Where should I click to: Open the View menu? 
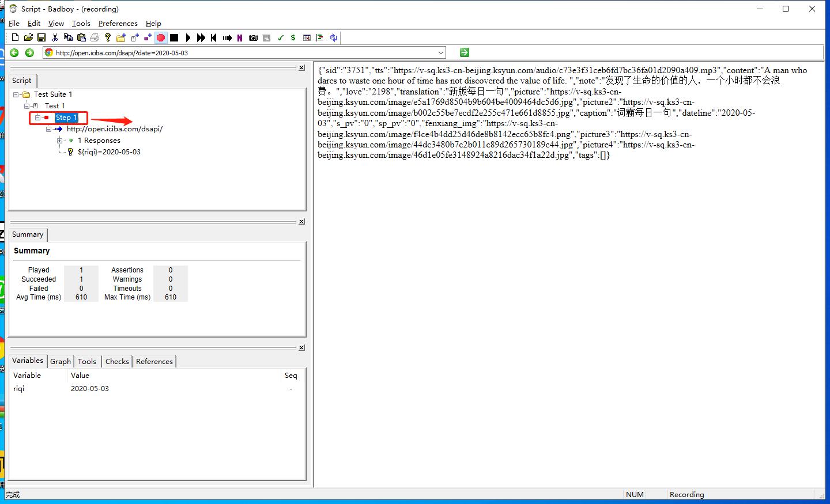click(56, 23)
